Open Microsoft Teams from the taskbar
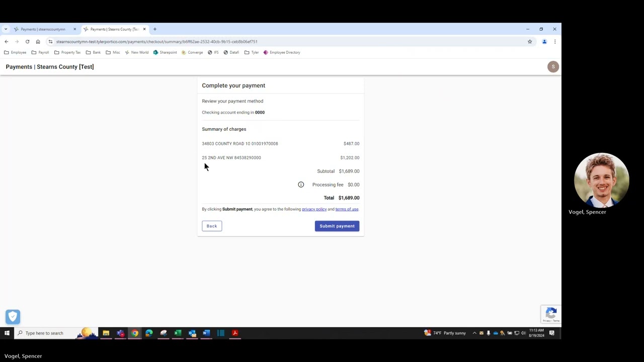This screenshot has width=644, height=362. (x=120, y=333)
